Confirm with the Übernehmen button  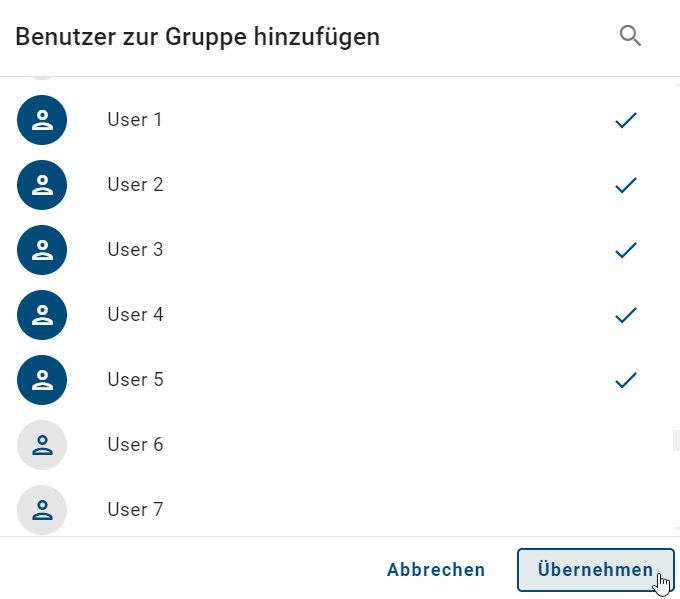pyautogui.click(x=595, y=570)
